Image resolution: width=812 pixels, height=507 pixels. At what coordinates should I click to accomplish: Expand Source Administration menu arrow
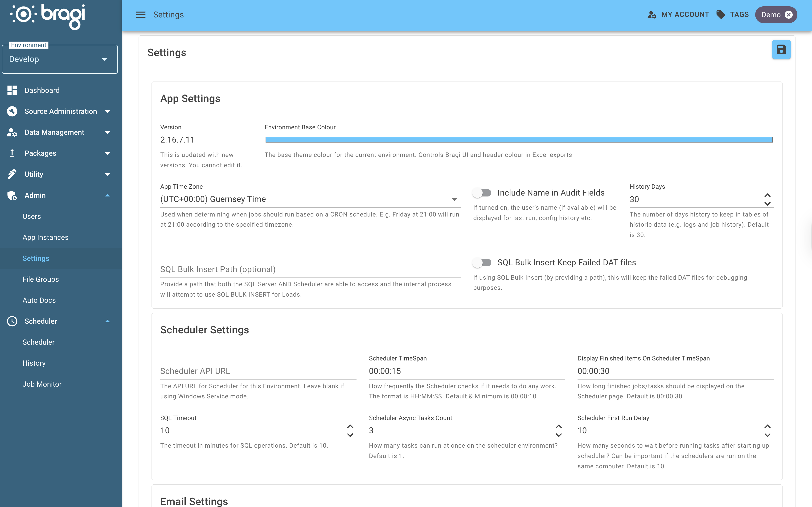click(107, 111)
